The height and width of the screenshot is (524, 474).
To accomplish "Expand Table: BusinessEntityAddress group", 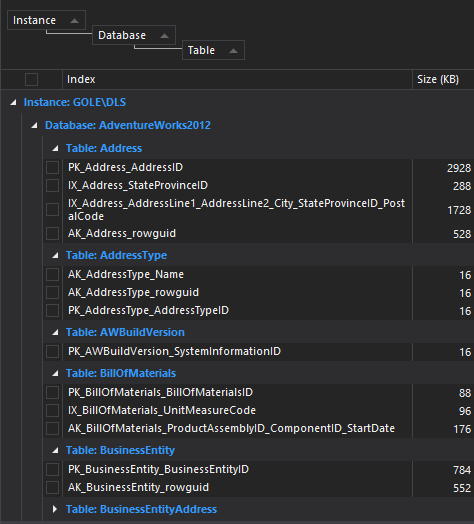I will coord(55,509).
